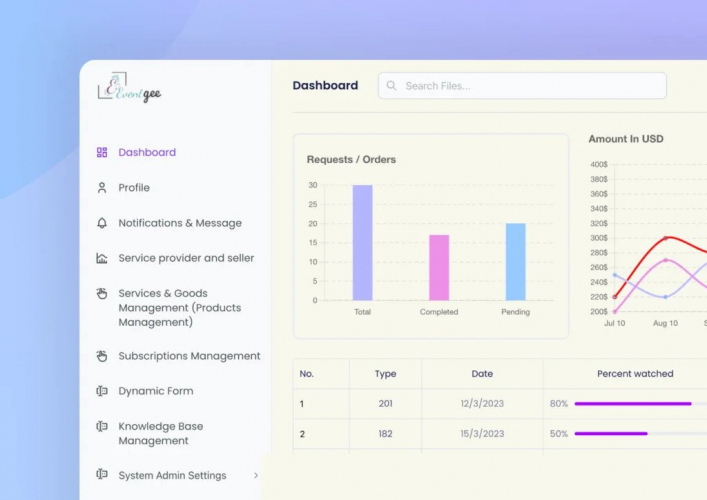
Task: Open Services & Goods Management
Action: pyautogui.click(x=180, y=307)
